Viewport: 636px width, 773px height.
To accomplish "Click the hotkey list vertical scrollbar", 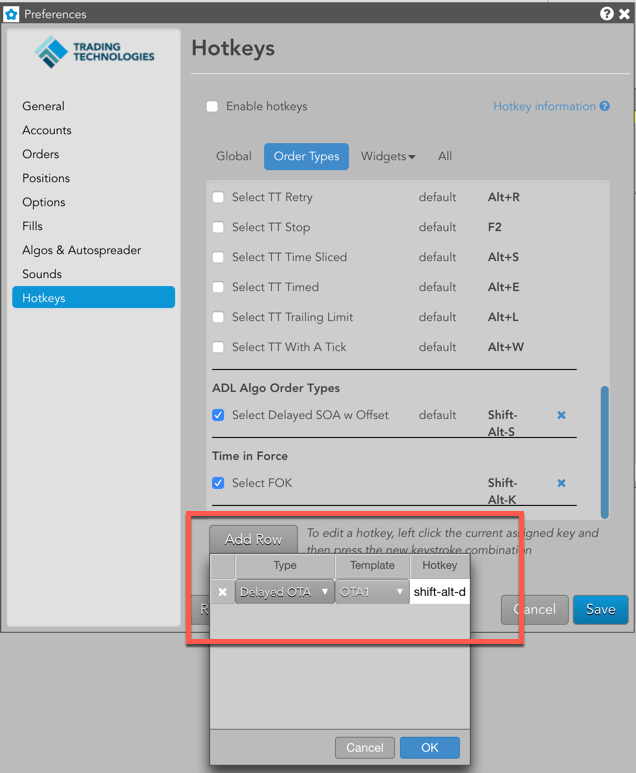I will click(604, 452).
